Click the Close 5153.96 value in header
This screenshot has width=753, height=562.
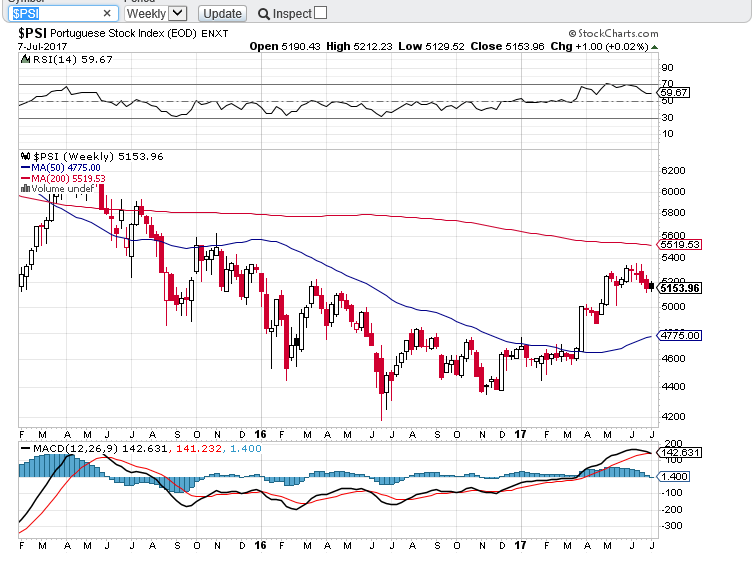click(x=507, y=47)
